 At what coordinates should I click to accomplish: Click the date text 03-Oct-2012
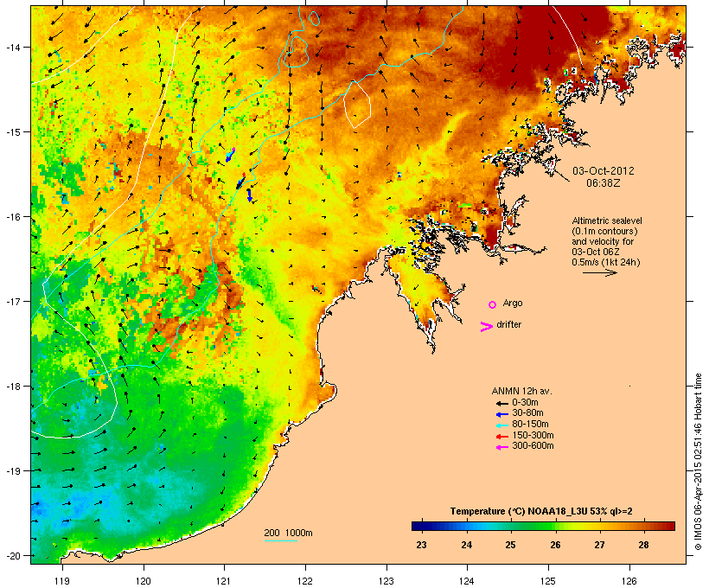[x=604, y=171]
